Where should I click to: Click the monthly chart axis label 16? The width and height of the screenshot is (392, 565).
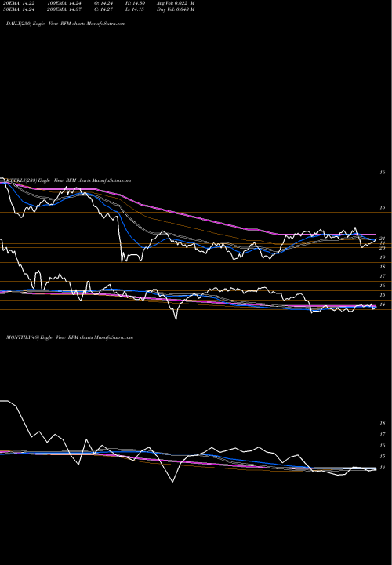(383, 446)
